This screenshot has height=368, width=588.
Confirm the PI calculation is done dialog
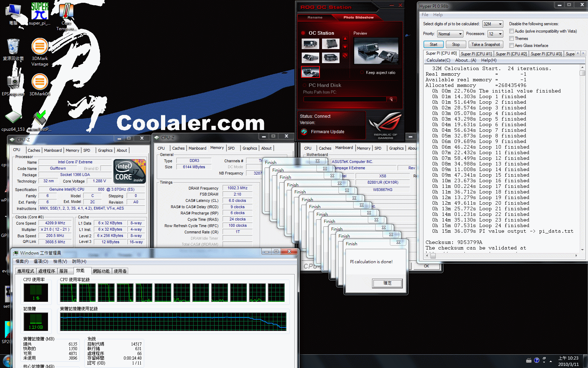(x=387, y=283)
